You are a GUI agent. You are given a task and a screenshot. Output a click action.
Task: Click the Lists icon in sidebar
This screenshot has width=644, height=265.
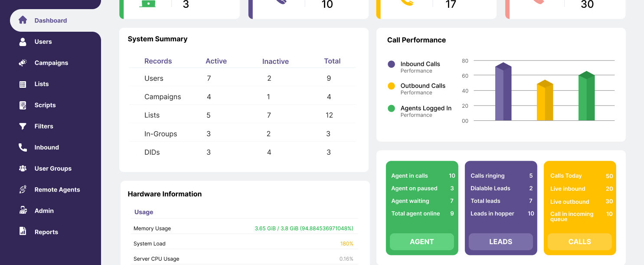click(23, 84)
